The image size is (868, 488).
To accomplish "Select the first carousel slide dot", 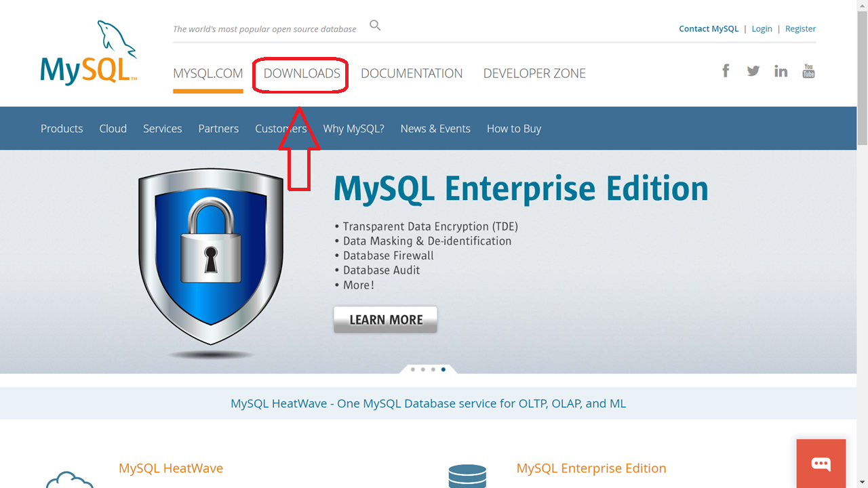I will [412, 369].
